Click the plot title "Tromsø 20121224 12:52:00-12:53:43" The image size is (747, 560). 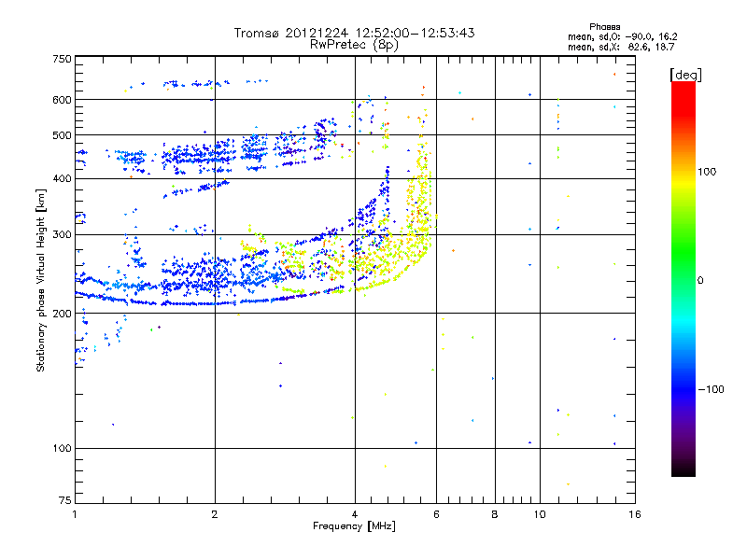coord(354,33)
